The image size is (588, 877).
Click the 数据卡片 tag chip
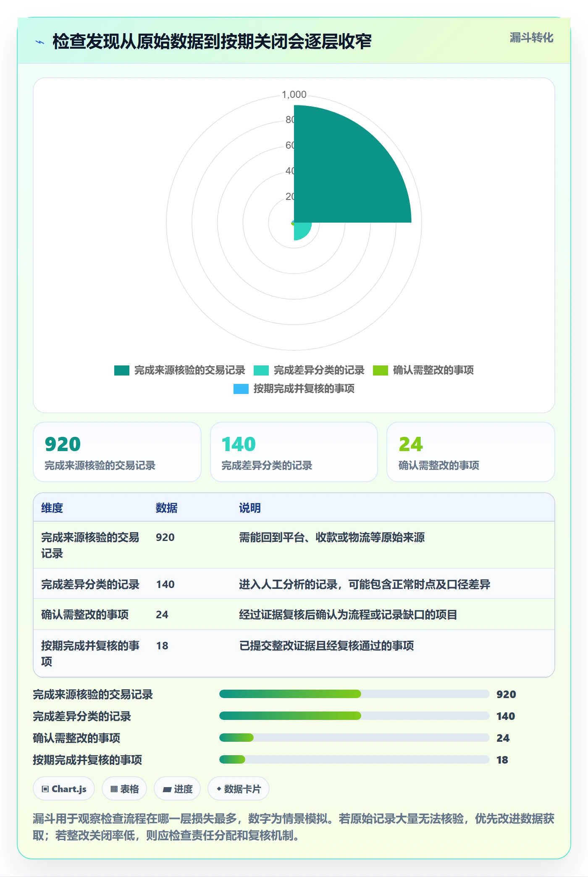coord(239,789)
